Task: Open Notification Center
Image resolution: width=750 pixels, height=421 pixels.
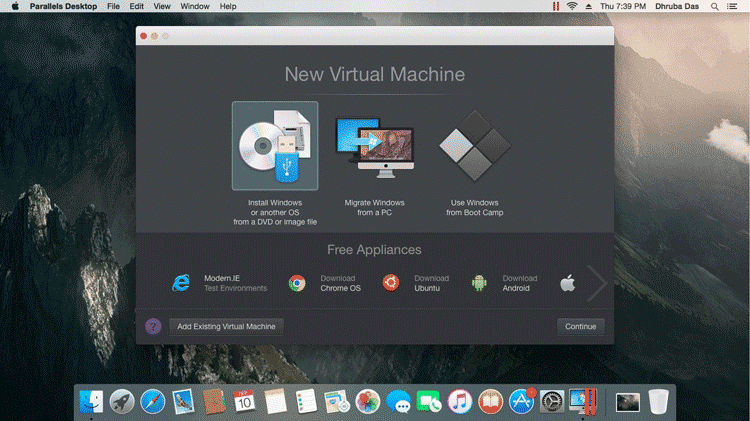Action: click(x=732, y=6)
